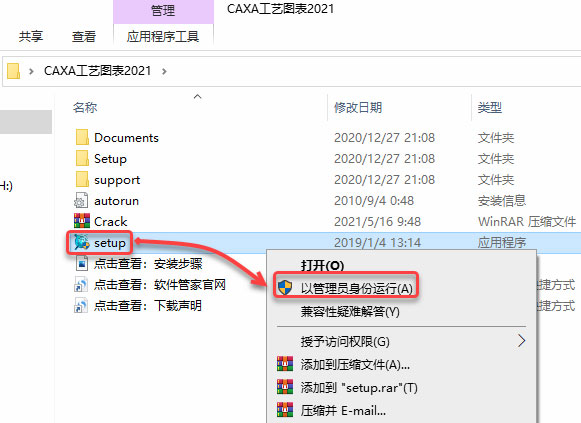Expand the 授予访问权限 submenu arrow
The image size is (581, 423).
tap(521, 341)
